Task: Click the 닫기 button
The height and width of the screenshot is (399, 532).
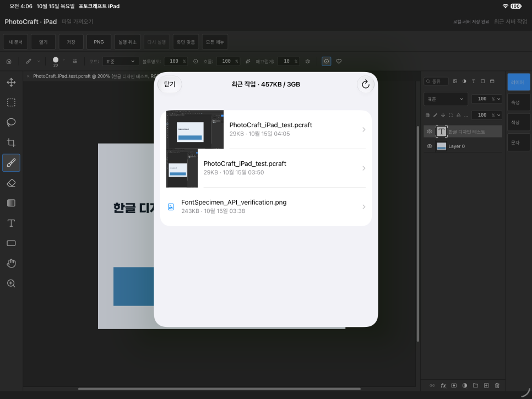Action: coord(170,84)
